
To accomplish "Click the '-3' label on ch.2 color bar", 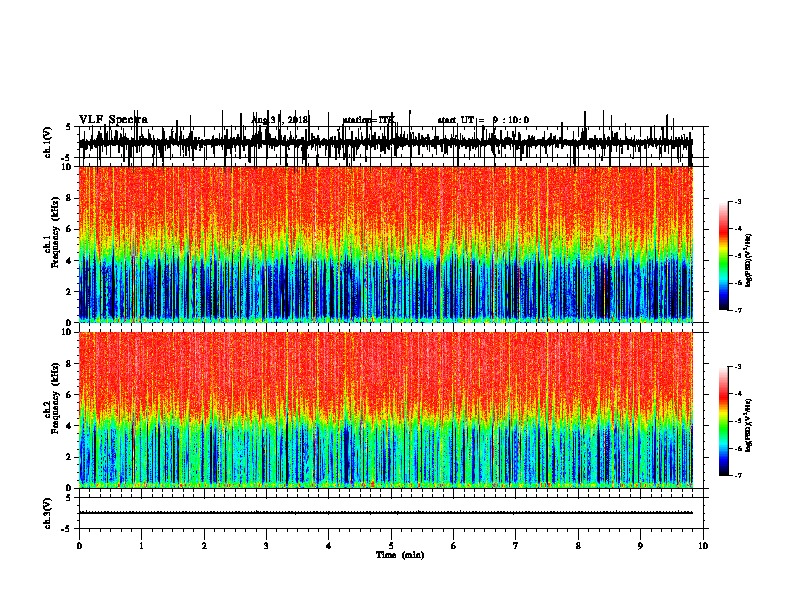I will click(x=737, y=366).
